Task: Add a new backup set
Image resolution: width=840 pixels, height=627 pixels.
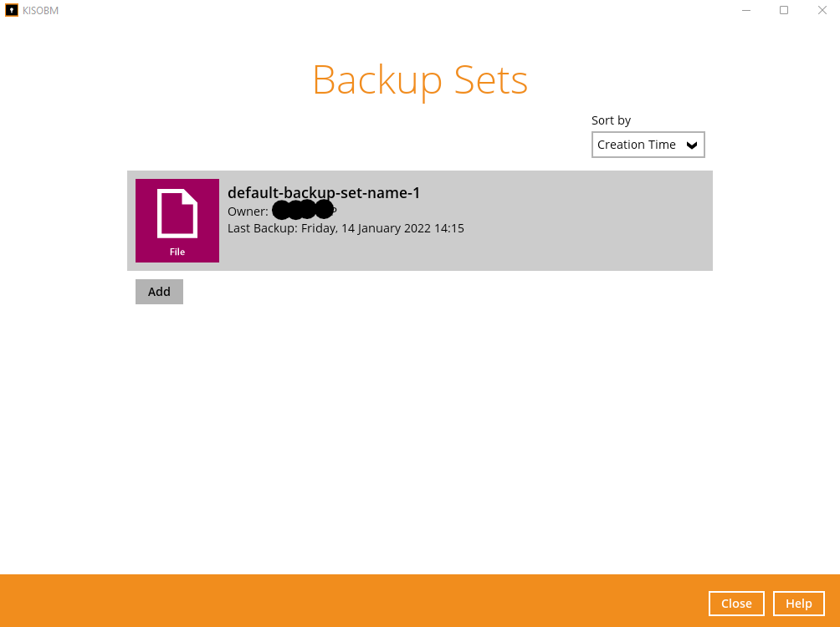Action: 159,292
